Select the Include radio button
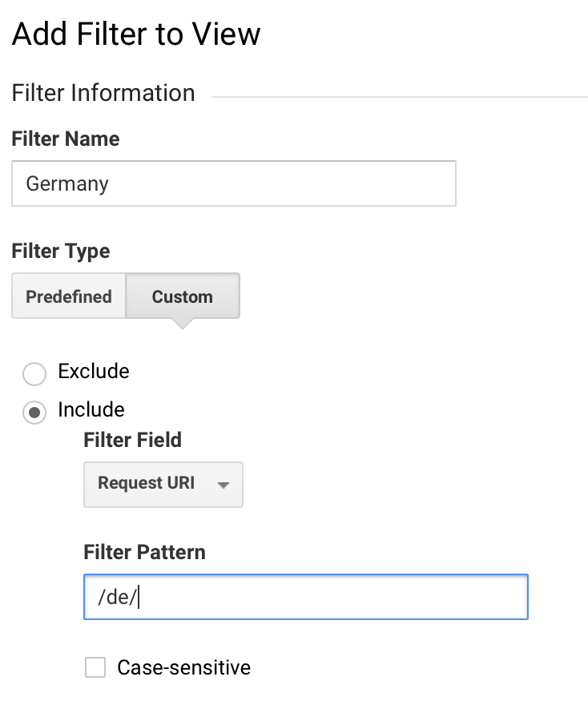 tap(34, 412)
